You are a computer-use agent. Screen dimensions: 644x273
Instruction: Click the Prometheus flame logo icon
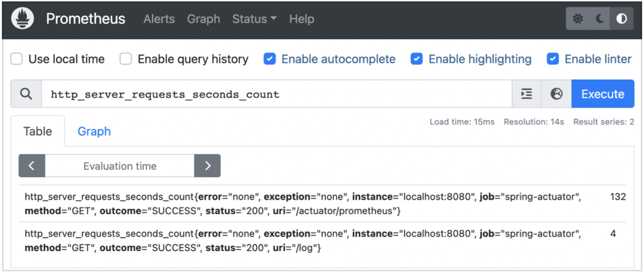coord(22,19)
